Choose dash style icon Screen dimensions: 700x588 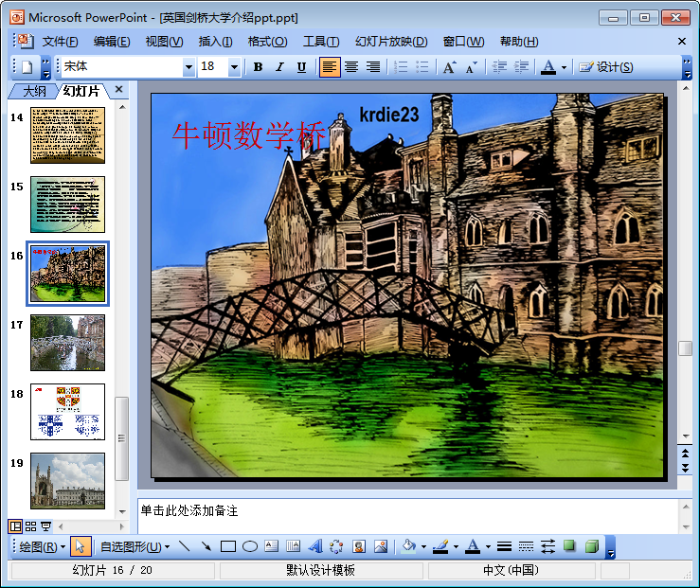pos(527,546)
